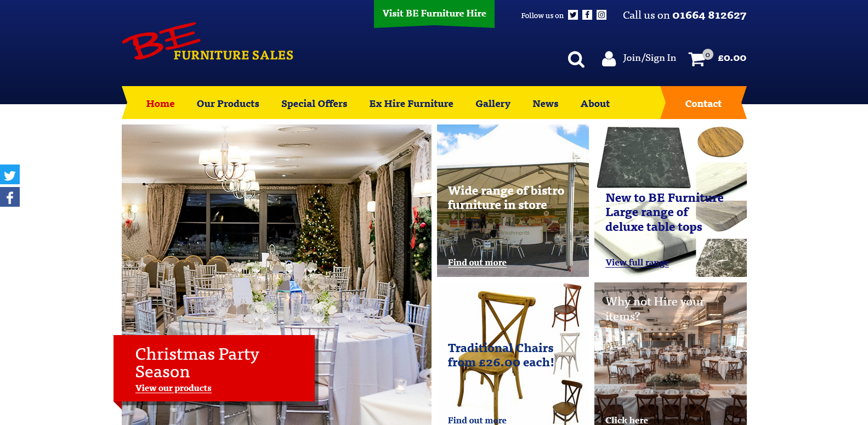Follow the View our products link
Viewport: 868px width, 425px height.
click(x=173, y=388)
